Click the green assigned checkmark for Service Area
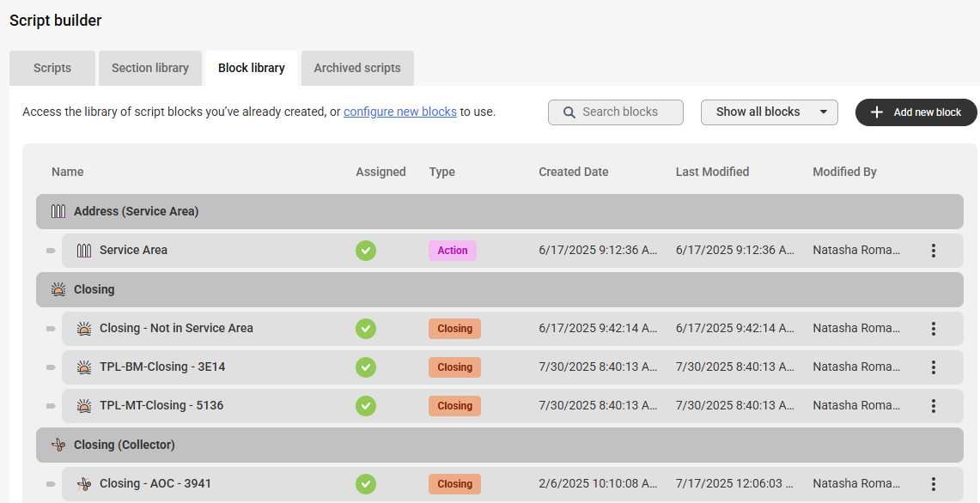 [366, 251]
